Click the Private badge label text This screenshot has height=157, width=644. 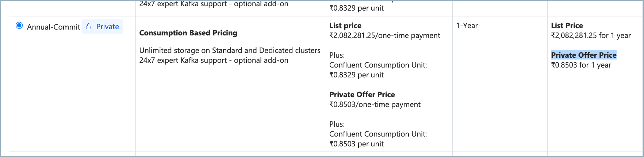(107, 27)
